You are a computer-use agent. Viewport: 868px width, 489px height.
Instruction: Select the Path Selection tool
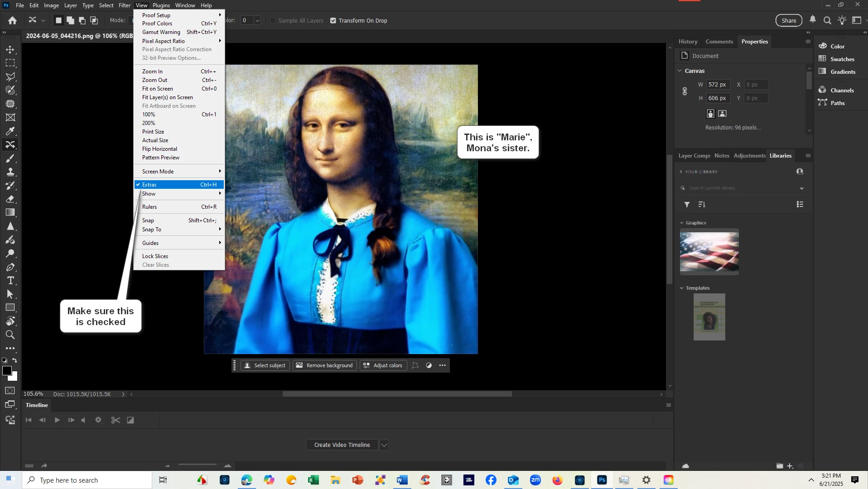[x=10, y=294]
